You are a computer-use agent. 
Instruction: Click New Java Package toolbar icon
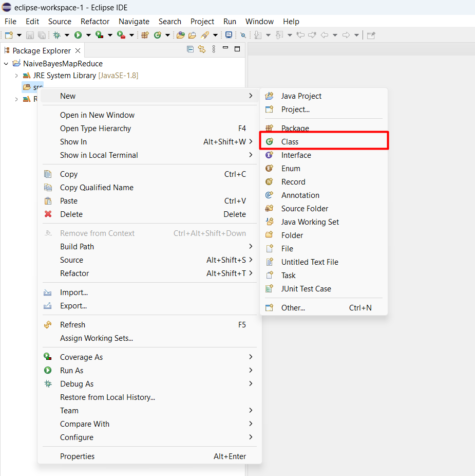click(x=145, y=35)
